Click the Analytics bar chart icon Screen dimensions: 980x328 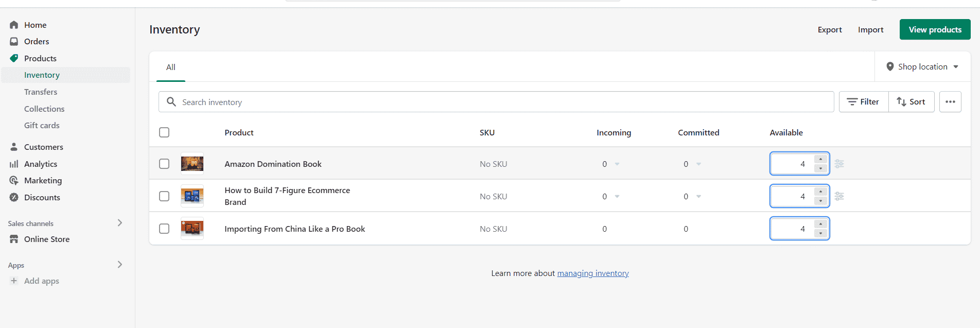[x=14, y=164]
